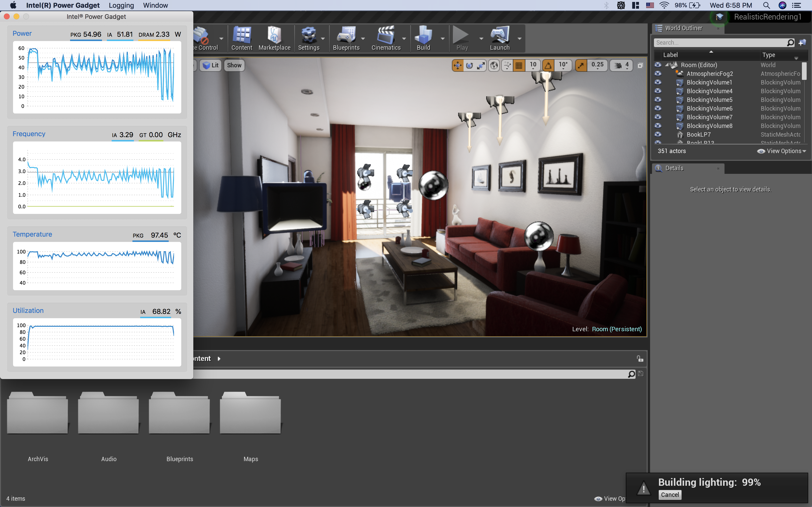812x507 pixels.
Task: Select the Scale transform tool
Action: point(481,66)
